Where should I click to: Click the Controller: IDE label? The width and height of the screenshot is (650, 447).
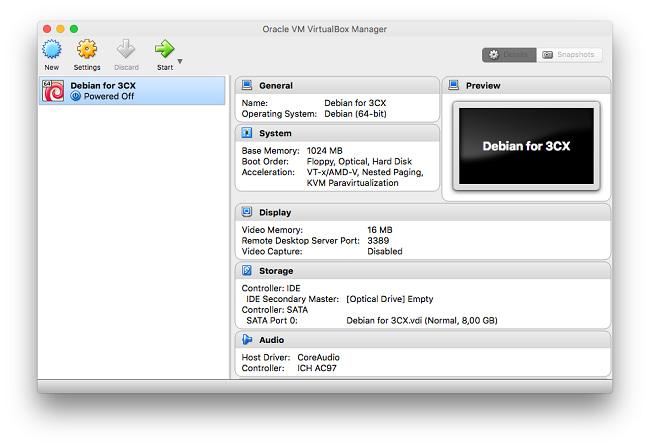click(271, 288)
